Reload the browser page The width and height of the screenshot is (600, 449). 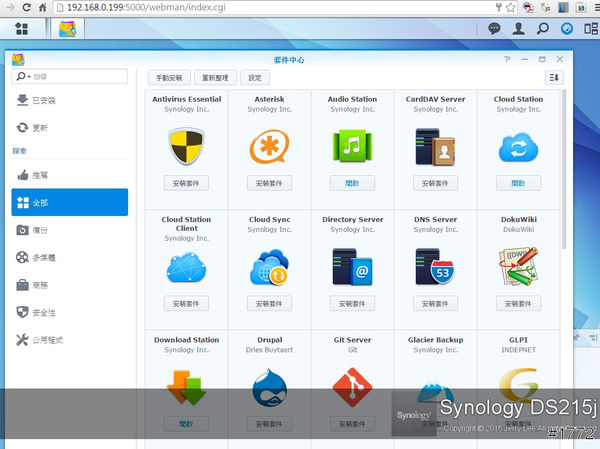click(x=26, y=7)
